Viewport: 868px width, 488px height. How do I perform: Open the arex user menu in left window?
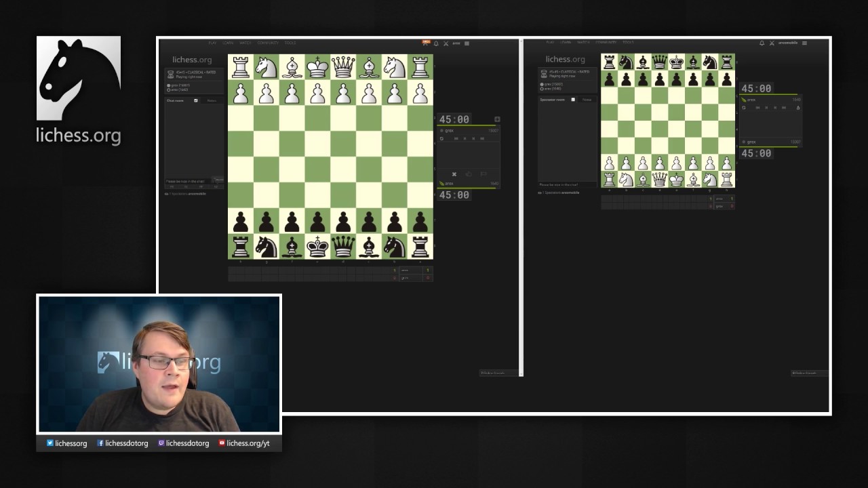tap(456, 43)
